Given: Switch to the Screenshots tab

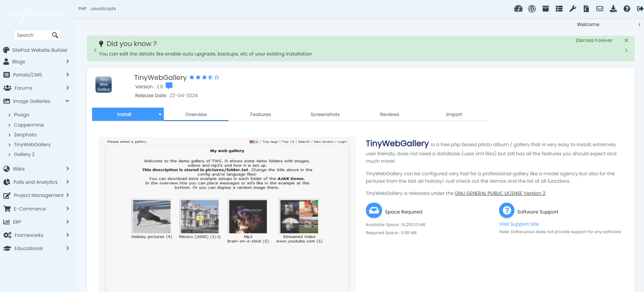Looking at the screenshot, I should [325, 114].
